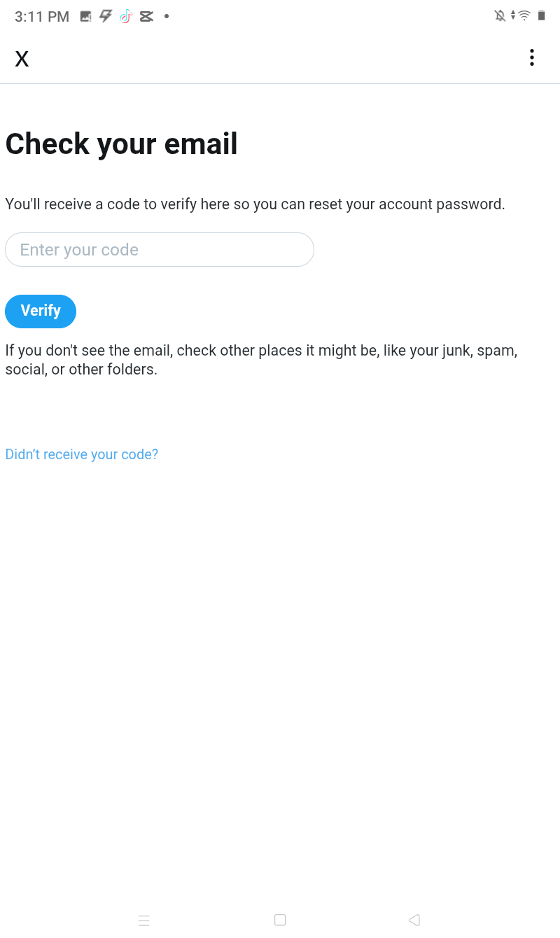Tap the CapCut notification icon
Screen dimensions: 560x938
146,16
